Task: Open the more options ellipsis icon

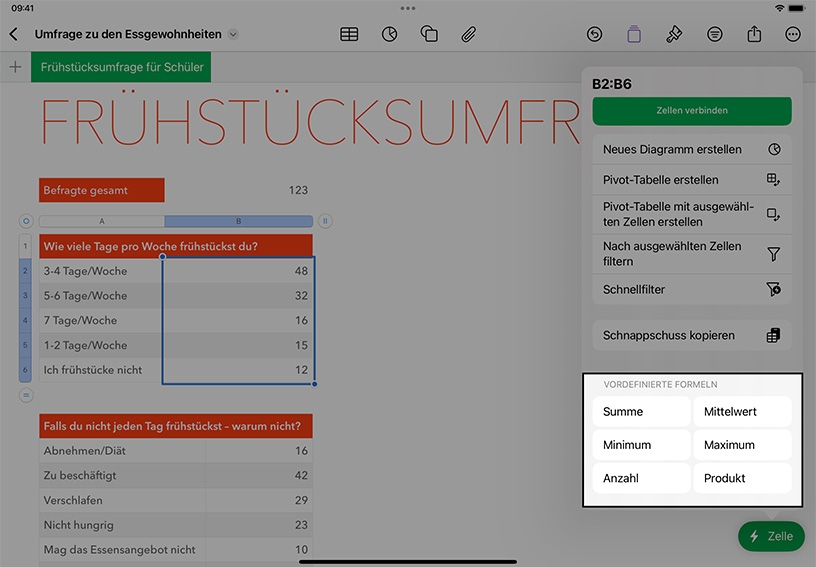Action: point(793,34)
